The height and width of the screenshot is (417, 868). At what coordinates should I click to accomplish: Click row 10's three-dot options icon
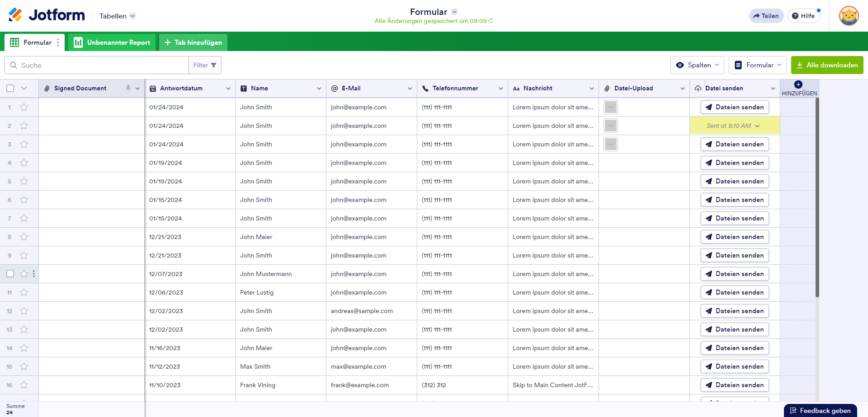(34, 274)
